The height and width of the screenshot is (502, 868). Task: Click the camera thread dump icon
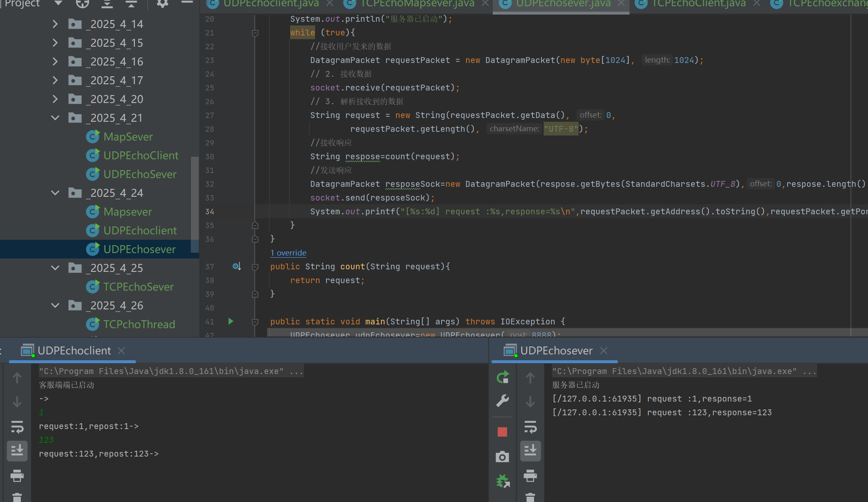click(x=502, y=457)
